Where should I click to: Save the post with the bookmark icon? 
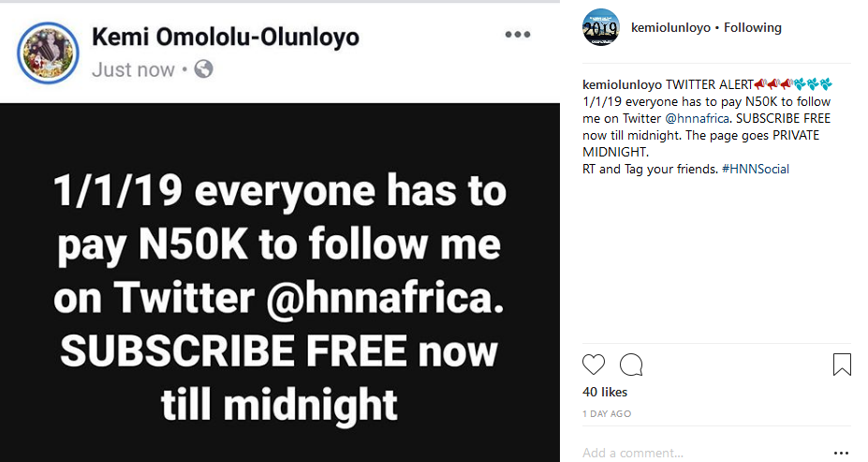coord(842,365)
